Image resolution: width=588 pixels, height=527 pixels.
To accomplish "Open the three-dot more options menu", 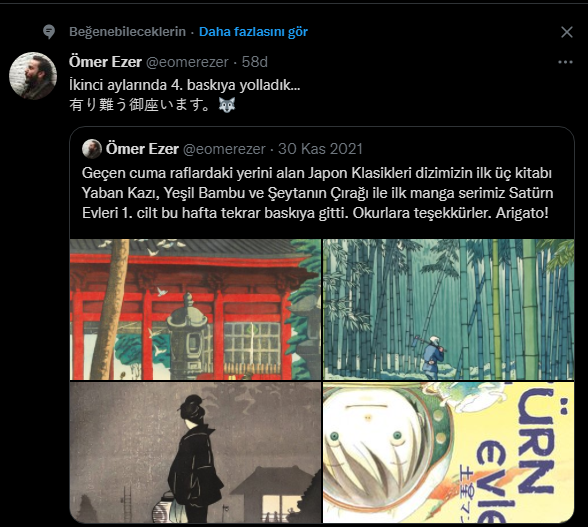I will [565, 62].
